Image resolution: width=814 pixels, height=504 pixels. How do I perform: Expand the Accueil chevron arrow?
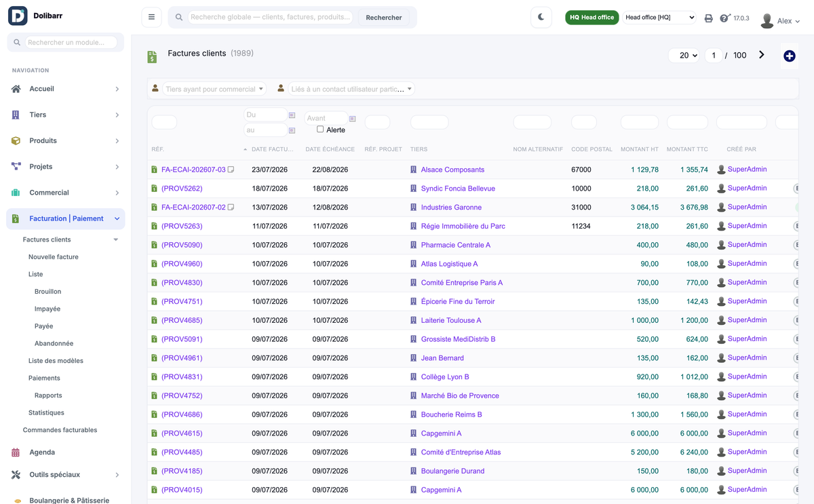(x=117, y=89)
